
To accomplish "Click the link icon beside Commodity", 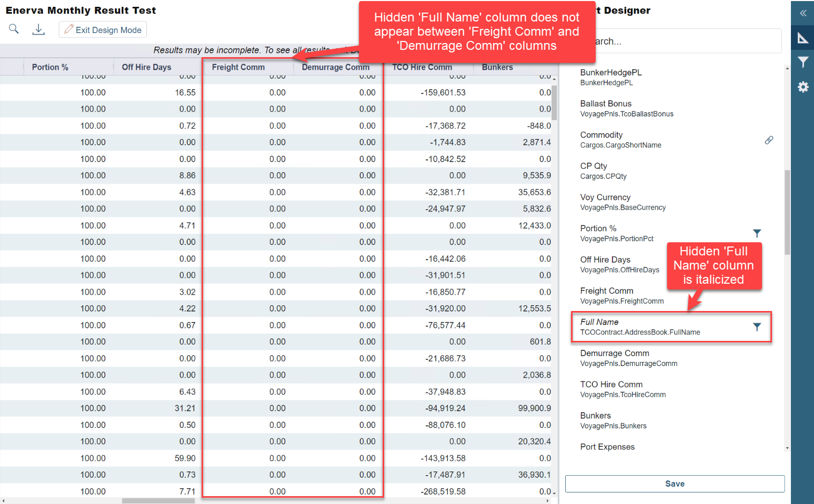I will click(x=768, y=140).
